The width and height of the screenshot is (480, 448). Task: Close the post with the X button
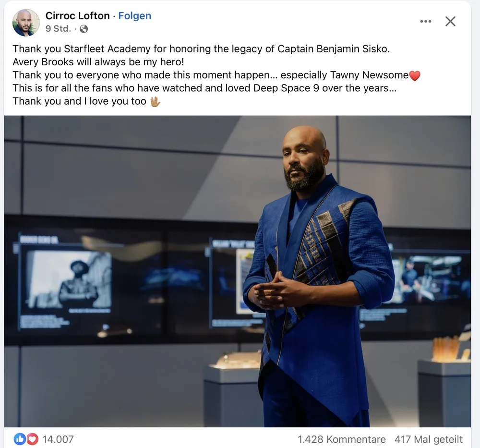(x=450, y=22)
